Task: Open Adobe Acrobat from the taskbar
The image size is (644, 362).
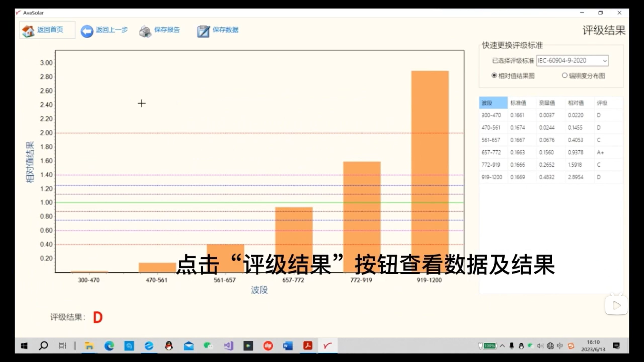Action: pyautogui.click(x=308, y=346)
